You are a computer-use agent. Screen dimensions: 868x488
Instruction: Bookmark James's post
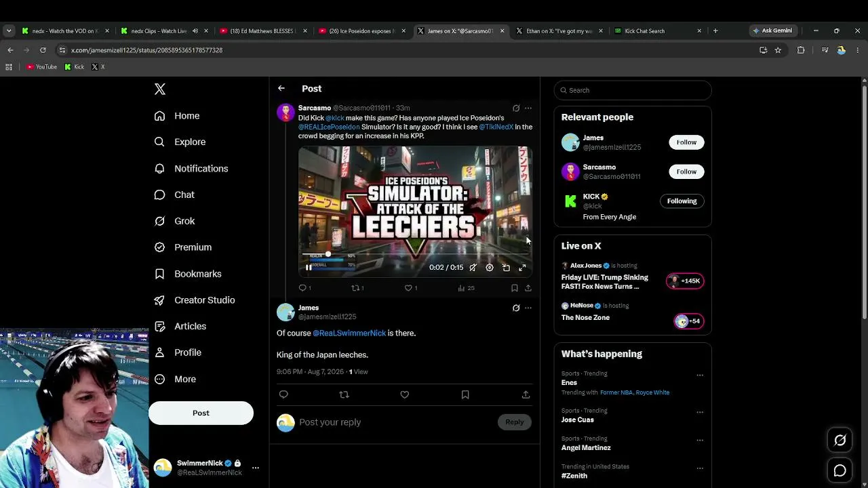pyautogui.click(x=465, y=394)
